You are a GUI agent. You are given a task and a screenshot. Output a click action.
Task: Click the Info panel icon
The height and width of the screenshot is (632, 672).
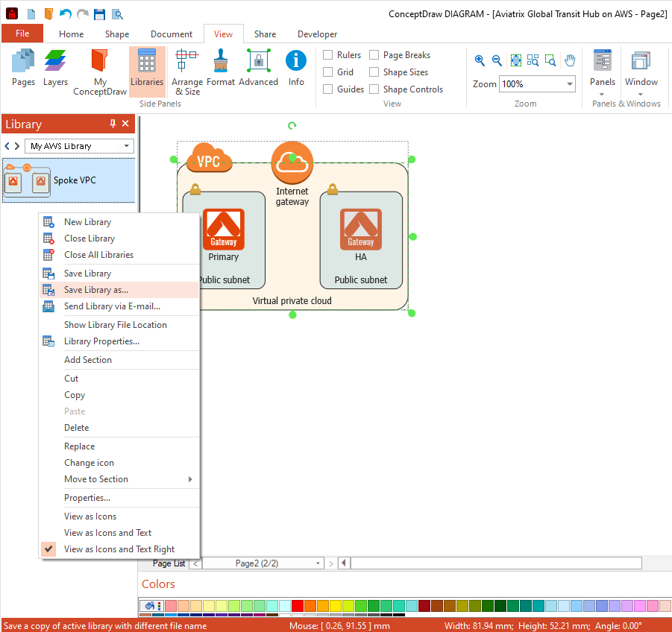[x=296, y=68]
